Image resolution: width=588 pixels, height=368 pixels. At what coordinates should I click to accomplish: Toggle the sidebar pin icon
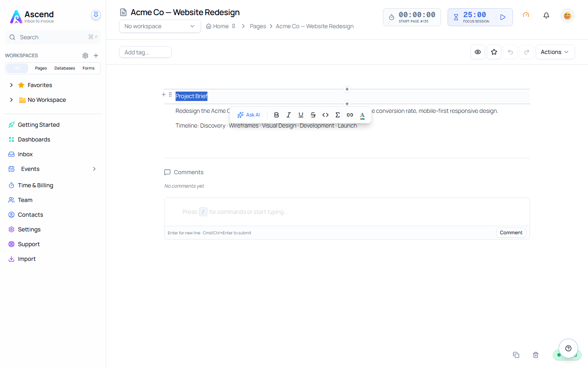click(96, 15)
